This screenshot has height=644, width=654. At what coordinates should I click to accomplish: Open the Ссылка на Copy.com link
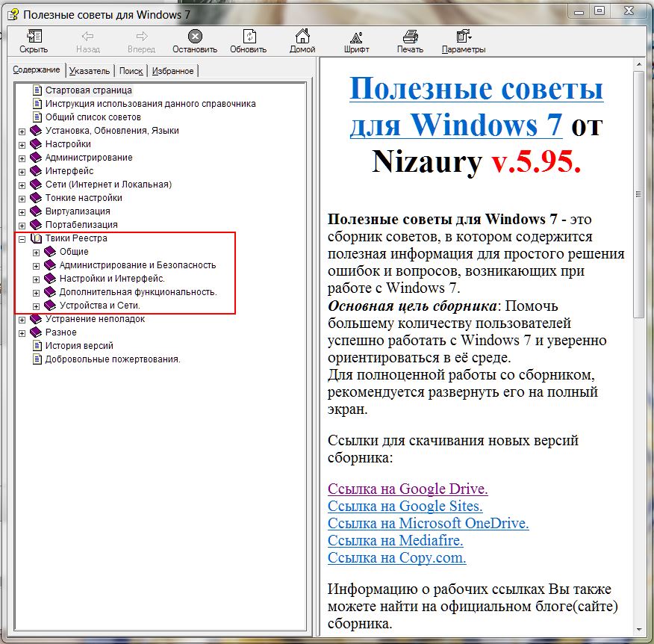pyautogui.click(x=396, y=557)
